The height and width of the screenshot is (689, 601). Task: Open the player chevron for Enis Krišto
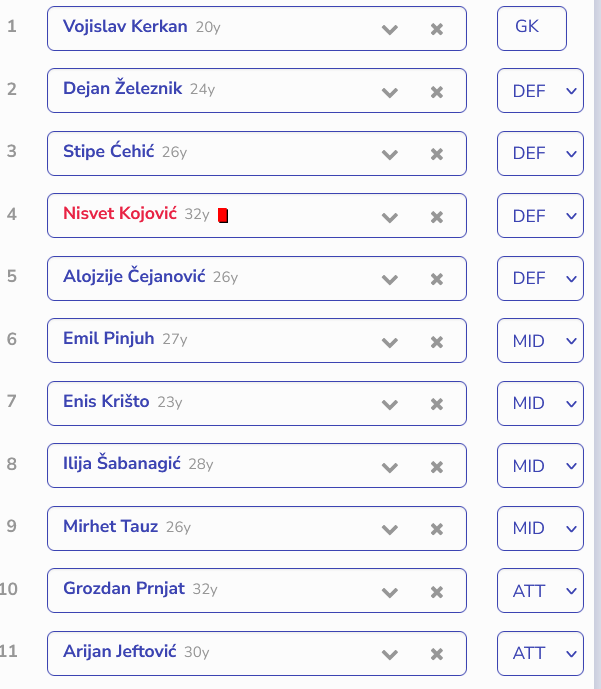(390, 404)
